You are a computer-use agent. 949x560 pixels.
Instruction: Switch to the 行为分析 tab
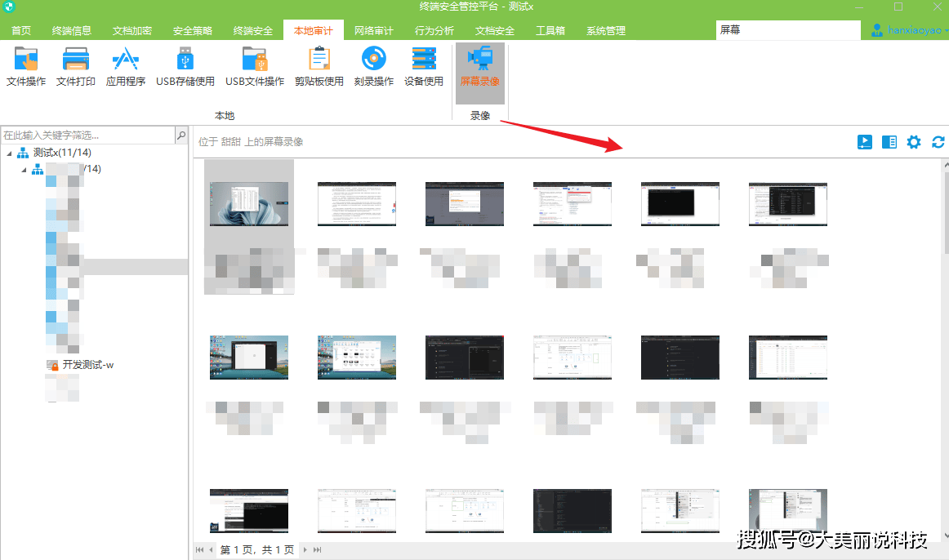coord(434,31)
